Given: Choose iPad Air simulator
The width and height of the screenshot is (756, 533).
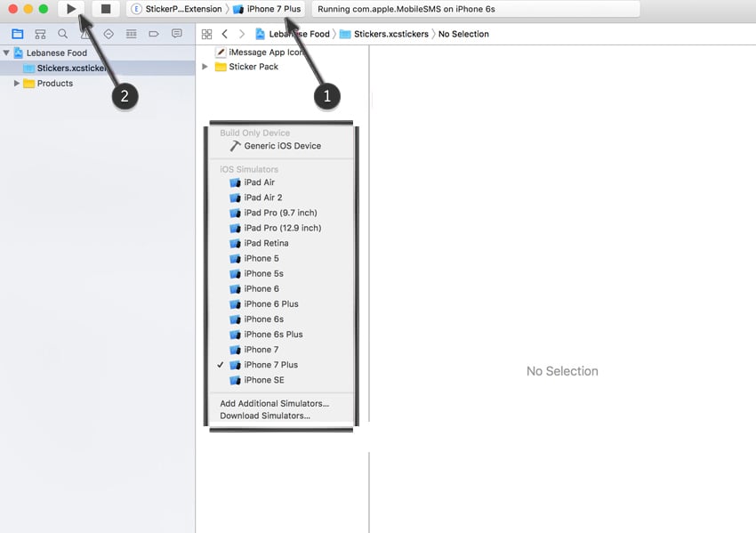Looking at the screenshot, I should point(282,182).
